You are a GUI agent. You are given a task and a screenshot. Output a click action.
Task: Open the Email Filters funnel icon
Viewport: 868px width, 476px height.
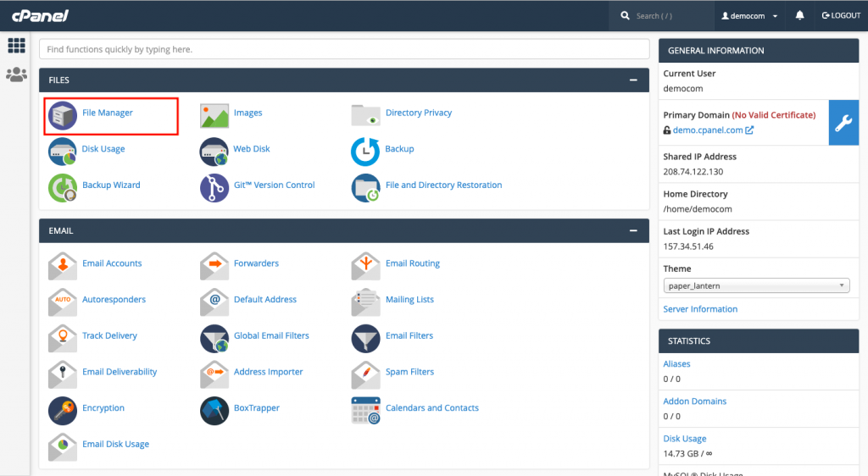[x=365, y=338]
